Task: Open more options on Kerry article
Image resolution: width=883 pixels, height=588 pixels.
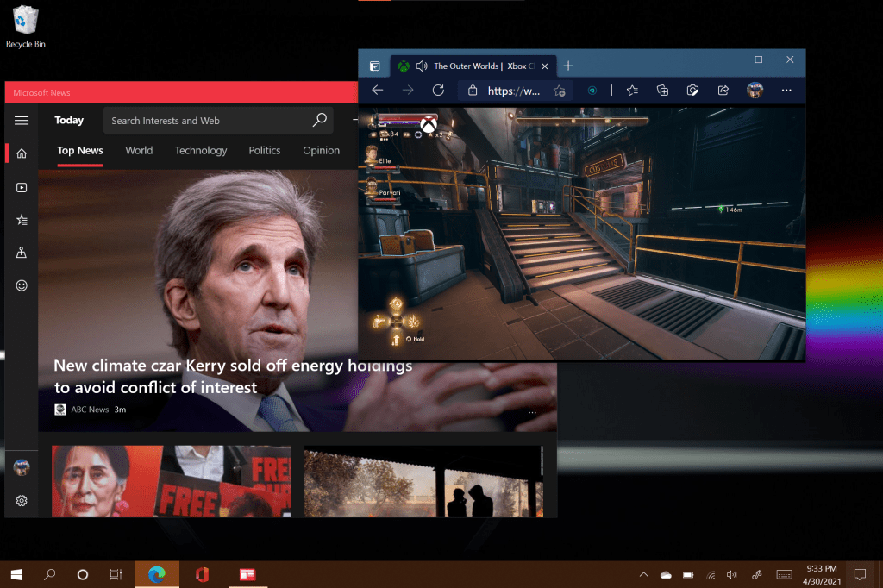Action: [x=532, y=412]
